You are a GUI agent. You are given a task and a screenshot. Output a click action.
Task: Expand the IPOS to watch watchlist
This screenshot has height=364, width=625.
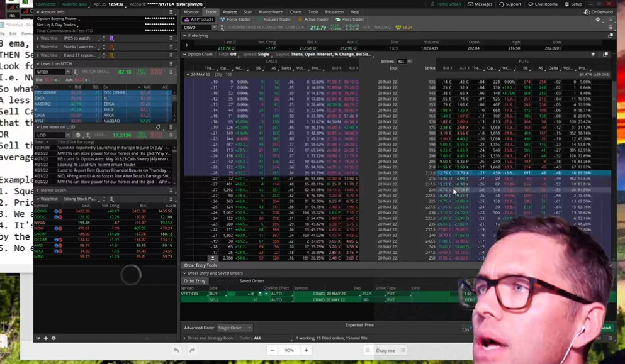point(38,38)
